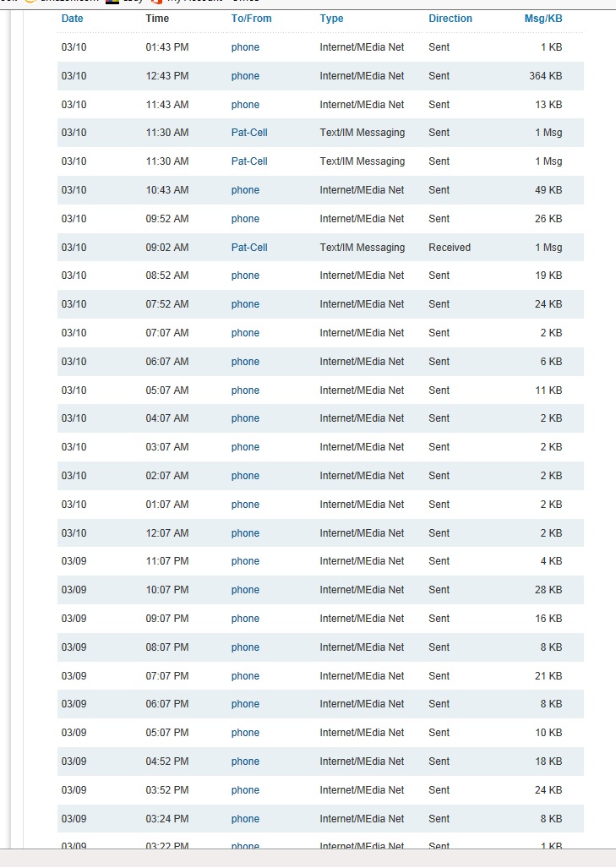The width and height of the screenshot is (616, 868).
Task: Open the Pat-Cell link in the 09:02 AM Received row
Action: click(x=249, y=248)
